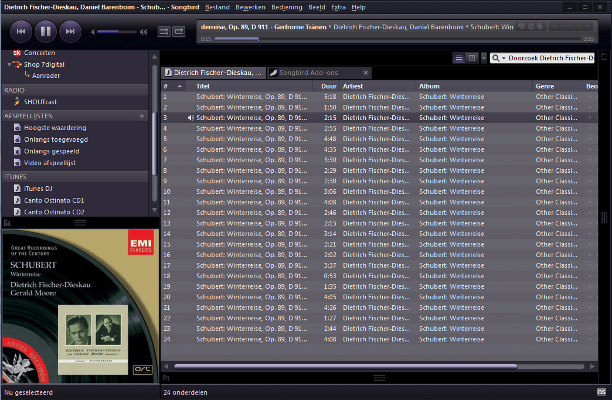Click the Nu geselecteerd pane label

coord(28,393)
